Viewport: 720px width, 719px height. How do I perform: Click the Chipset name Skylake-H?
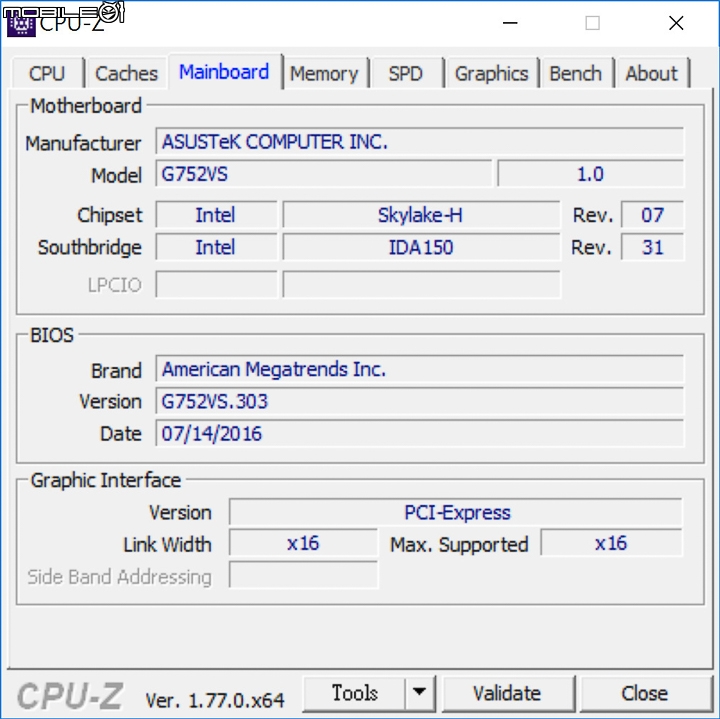421,215
